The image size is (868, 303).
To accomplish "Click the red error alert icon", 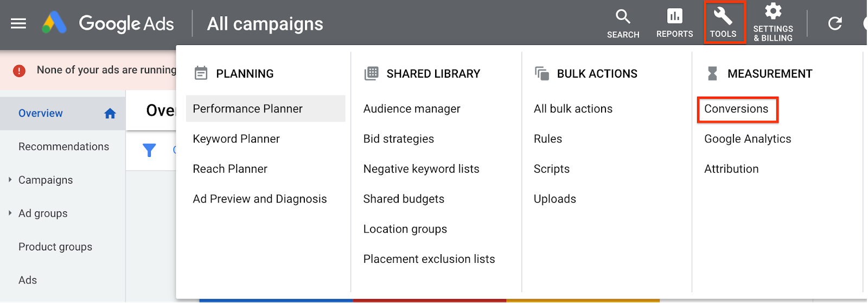I will 19,71.
